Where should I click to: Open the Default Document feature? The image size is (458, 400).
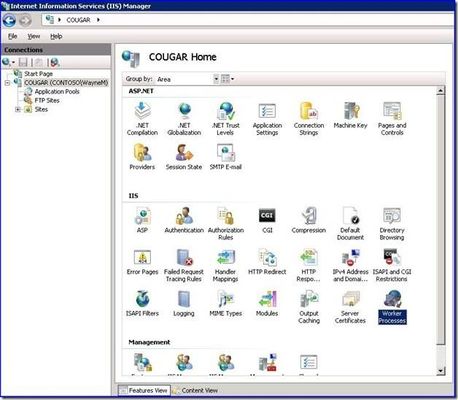(350, 223)
